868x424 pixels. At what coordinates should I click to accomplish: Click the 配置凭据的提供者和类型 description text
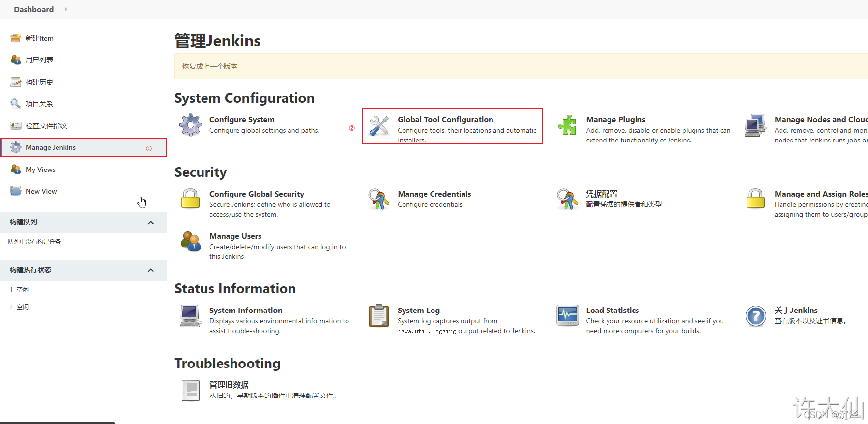(624, 204)
